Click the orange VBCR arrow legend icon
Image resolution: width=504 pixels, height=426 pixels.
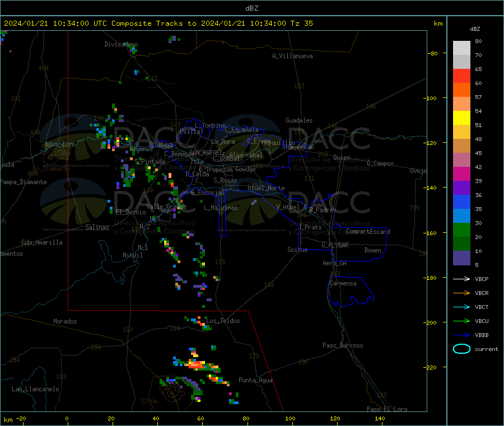click(461, 293)
